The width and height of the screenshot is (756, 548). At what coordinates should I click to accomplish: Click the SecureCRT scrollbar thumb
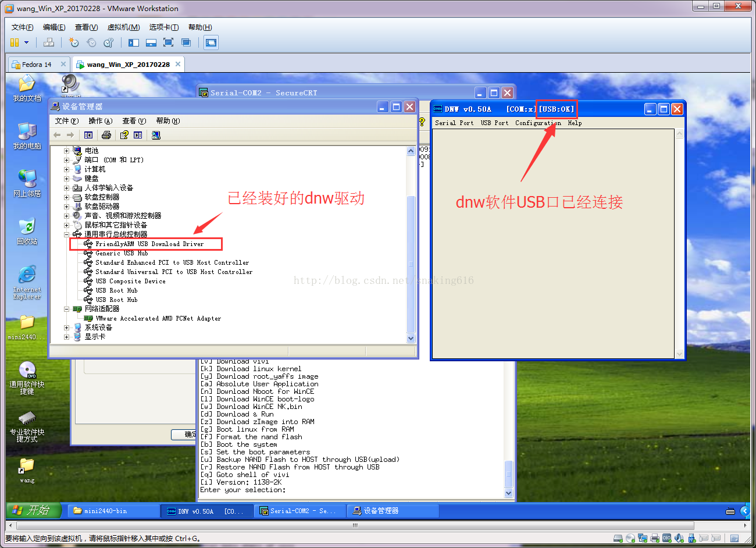(x=509, y=473)
